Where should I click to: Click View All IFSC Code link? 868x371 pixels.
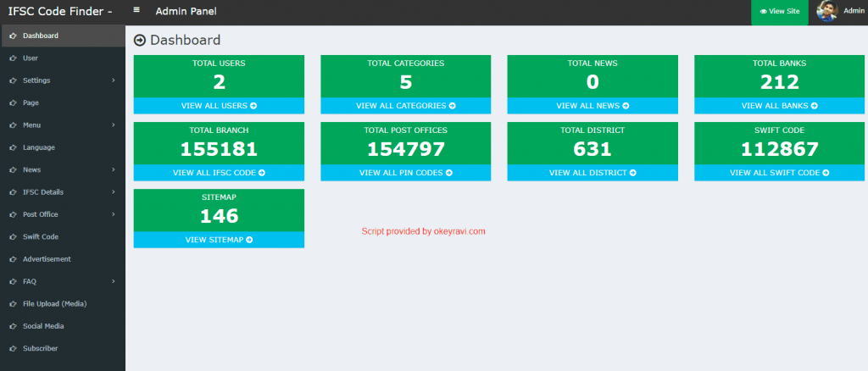pos(219,173)
